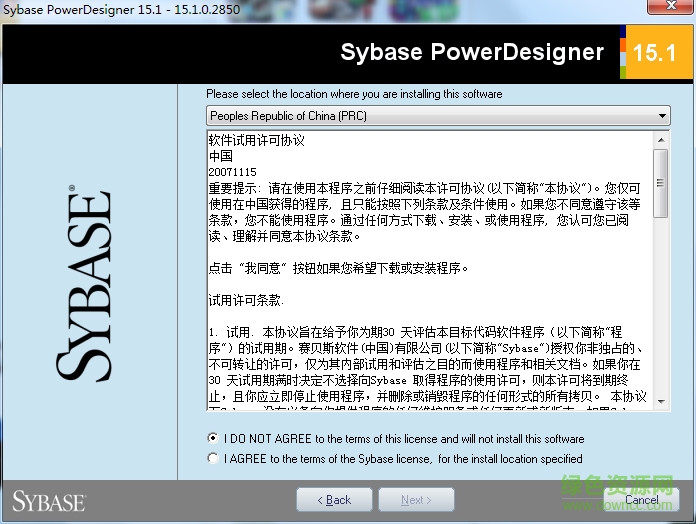Click the orange 15.1 version badge

[x=654, y=54]
